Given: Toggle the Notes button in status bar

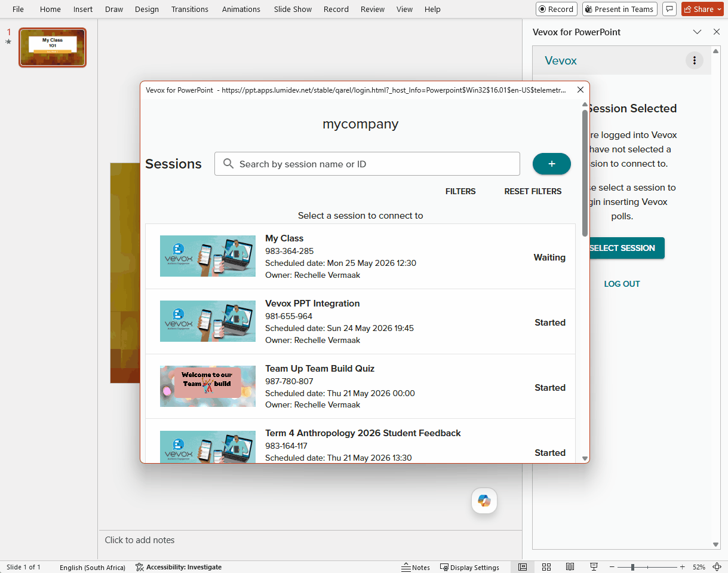Looking at the screenshot, I should pyautogui.click(x=416, y=567).
